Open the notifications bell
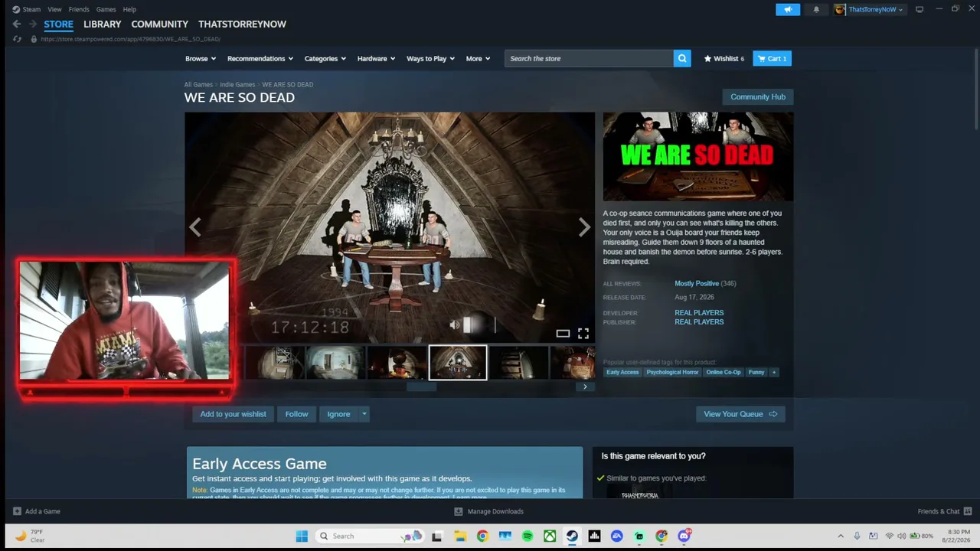 coord(816,9)
